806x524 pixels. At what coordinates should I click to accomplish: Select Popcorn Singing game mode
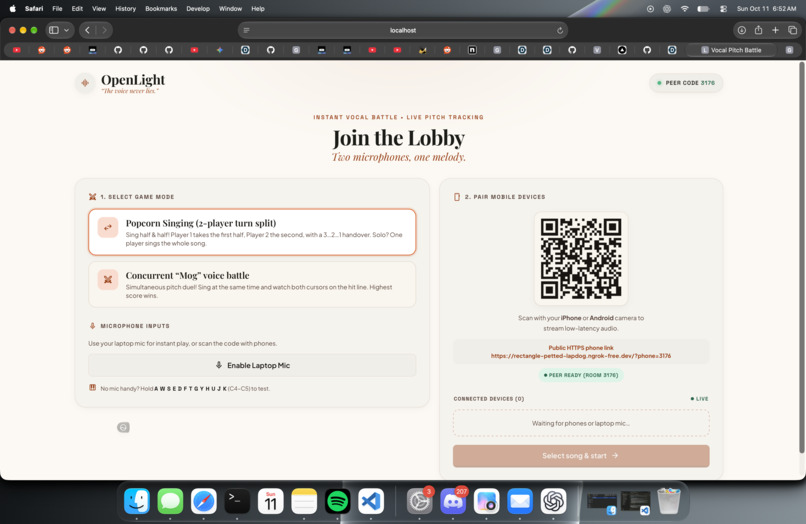tap(252, 232)
